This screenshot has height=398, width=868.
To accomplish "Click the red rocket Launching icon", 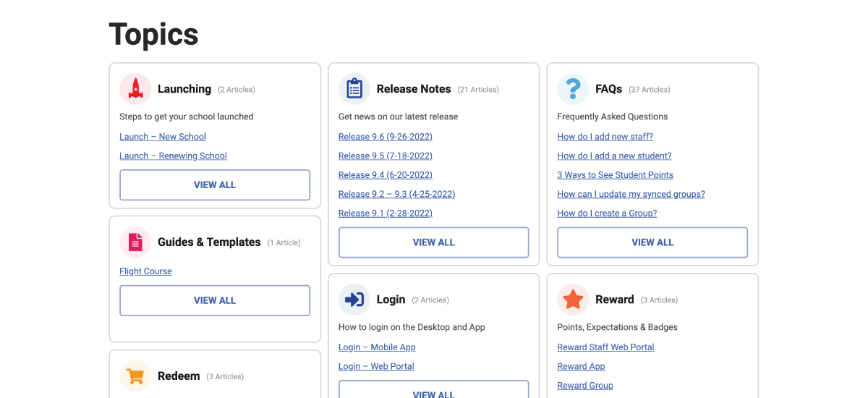I will point(135,89).
